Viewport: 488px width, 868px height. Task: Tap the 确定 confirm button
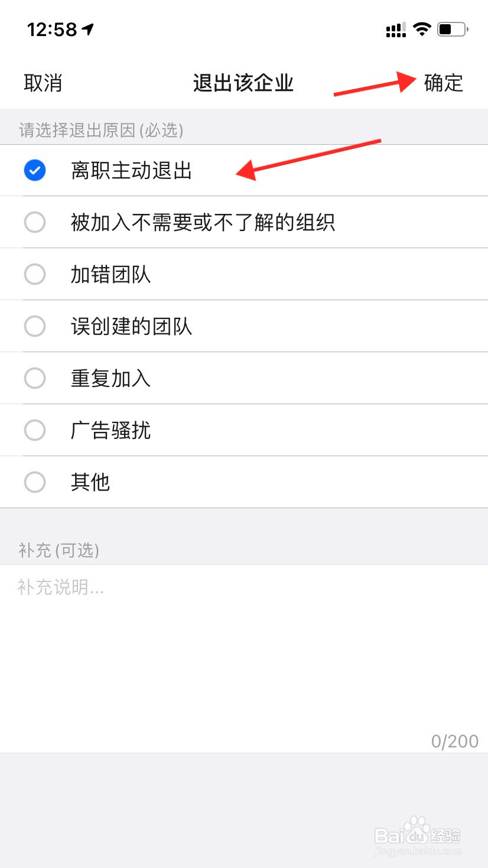[x=443, y=83]
